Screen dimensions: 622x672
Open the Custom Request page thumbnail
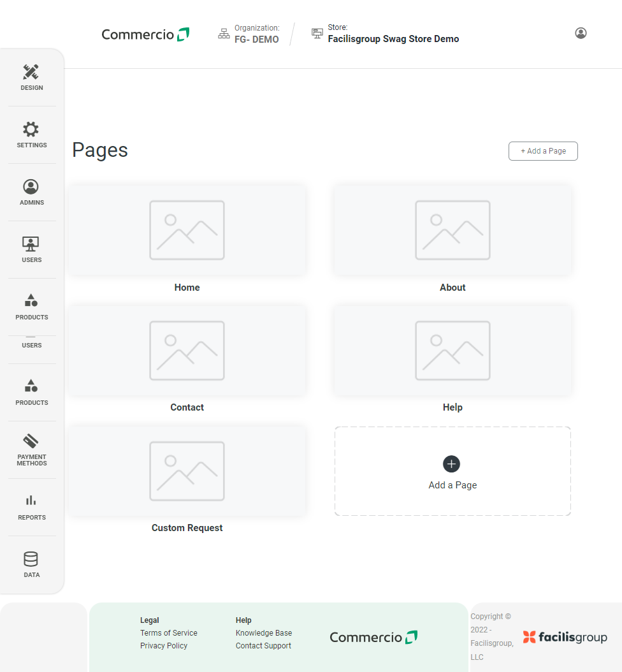(x=187, y=471)
